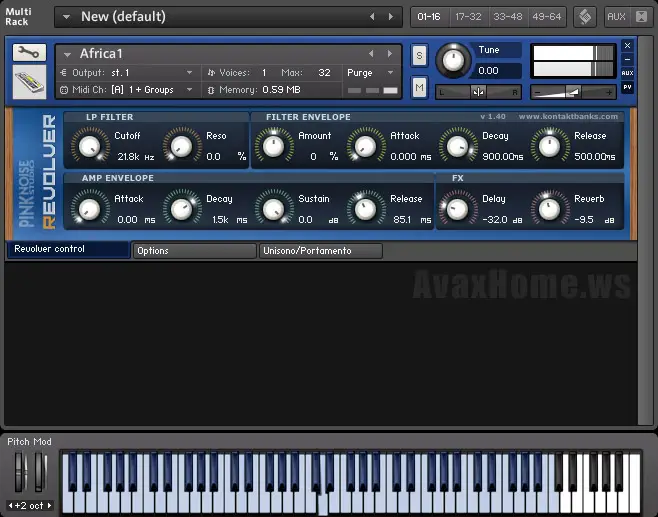Click the Amp Envelope Decay knob
Screen dimensions: 658x517
coord(182,209)
